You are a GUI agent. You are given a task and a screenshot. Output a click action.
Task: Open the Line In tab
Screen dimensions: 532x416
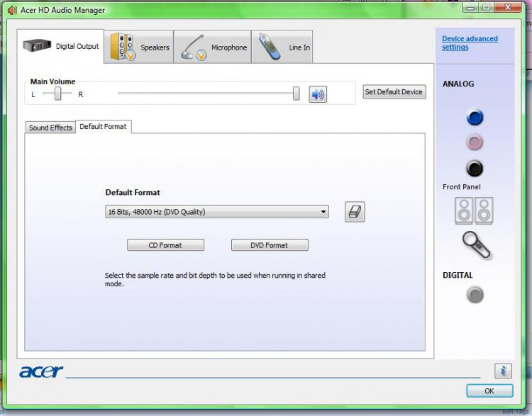click(282, 47)
